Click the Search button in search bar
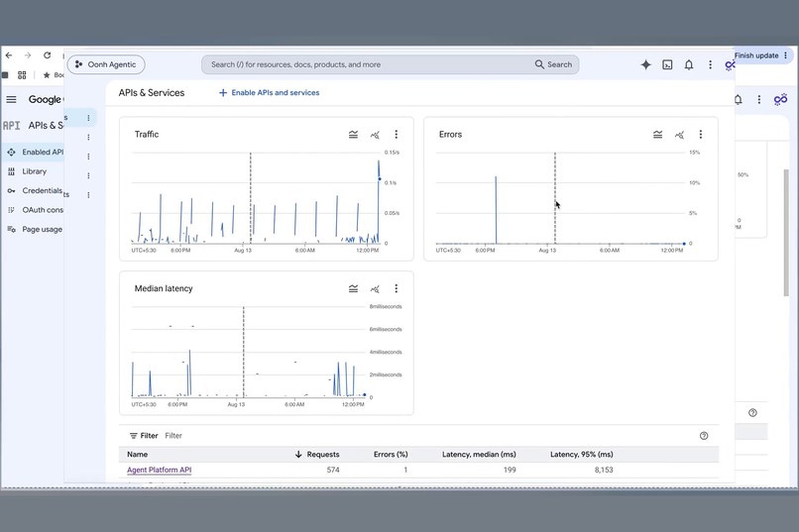 point(553,64)
